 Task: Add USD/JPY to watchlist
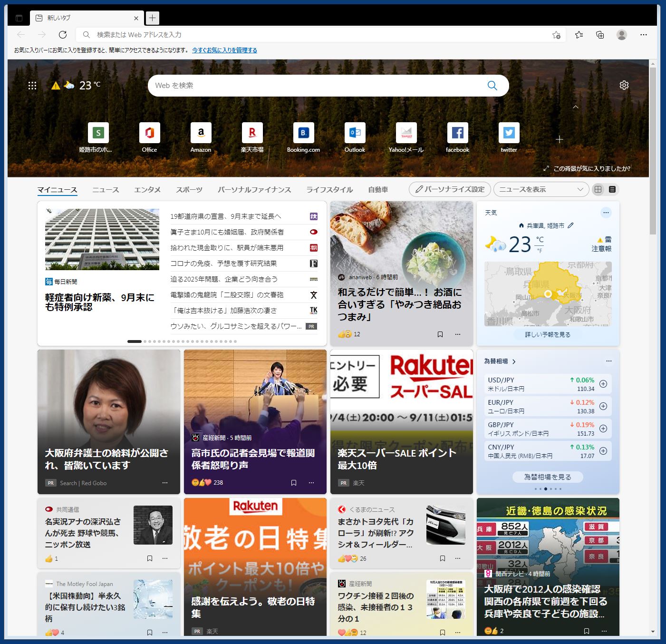pyautogui.click(x=603, y=384)
